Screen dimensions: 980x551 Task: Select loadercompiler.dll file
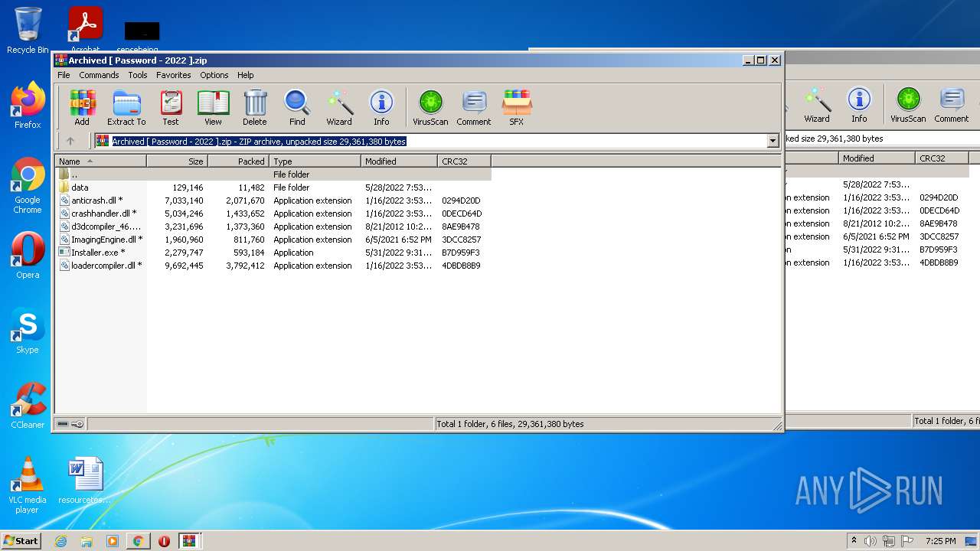(x=273, y=266)
